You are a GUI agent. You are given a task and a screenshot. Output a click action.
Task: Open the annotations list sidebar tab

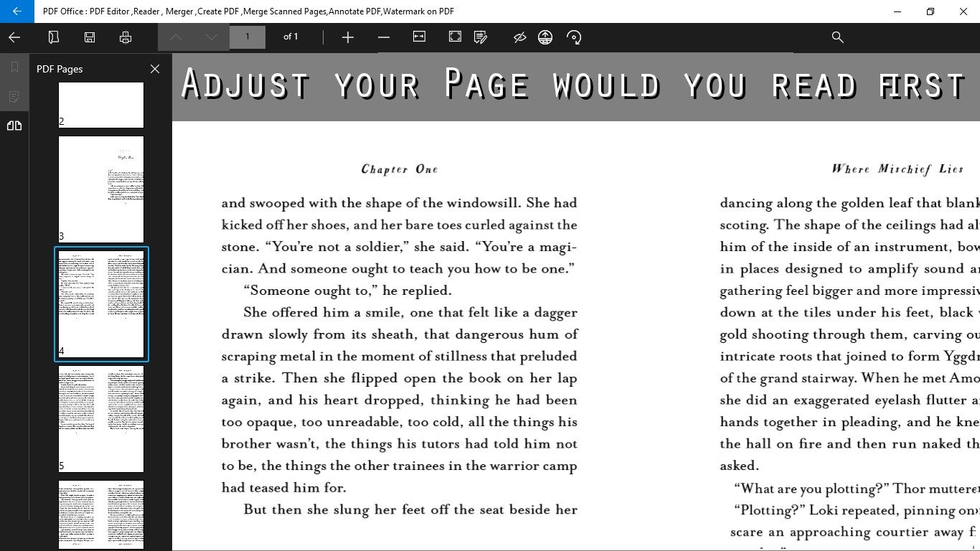[x=14, y=96]
